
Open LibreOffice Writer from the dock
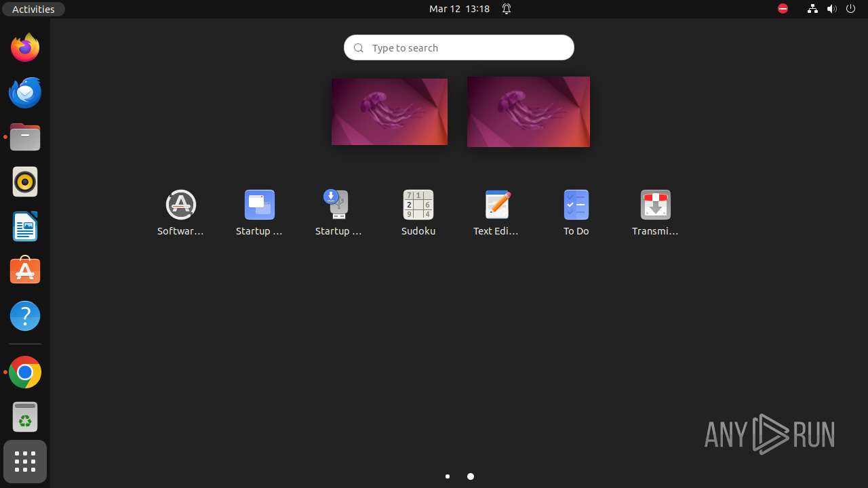tap(25, 226)
